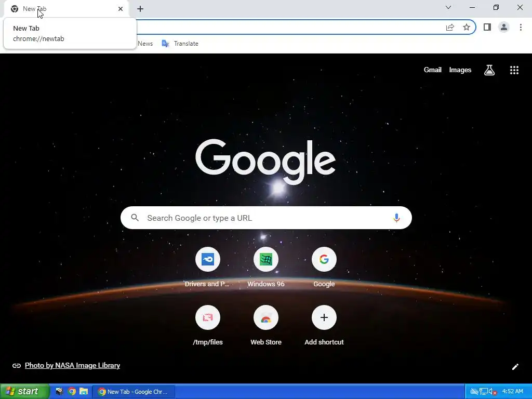Open the Google shortcut tile
This screenshot has width=532, height=399.
(x=324, y=268)
